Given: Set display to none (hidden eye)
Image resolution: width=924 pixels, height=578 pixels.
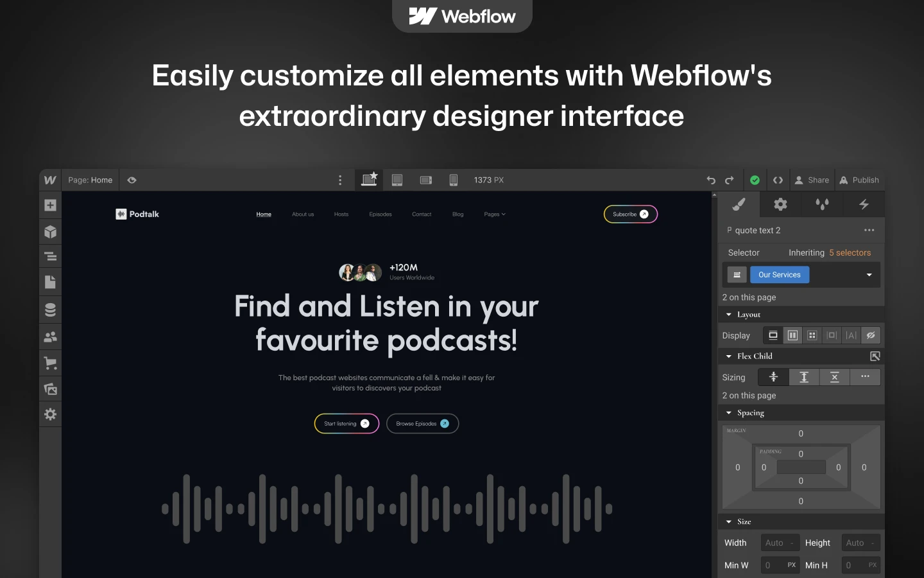Looking at the screenshot, I should 870,335.
